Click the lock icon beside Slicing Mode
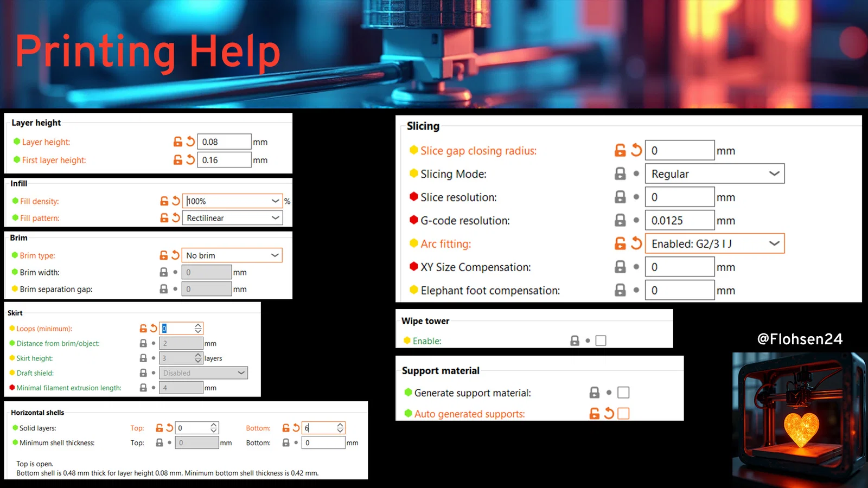Viewport: 868px width, 488px height. (620, 174)
